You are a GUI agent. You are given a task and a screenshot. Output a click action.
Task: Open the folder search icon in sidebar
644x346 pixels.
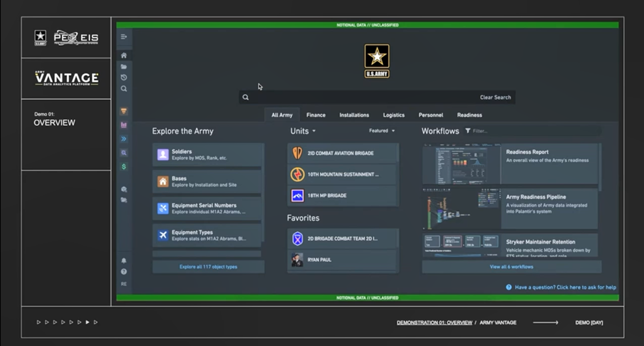click(x=124, y=200)
